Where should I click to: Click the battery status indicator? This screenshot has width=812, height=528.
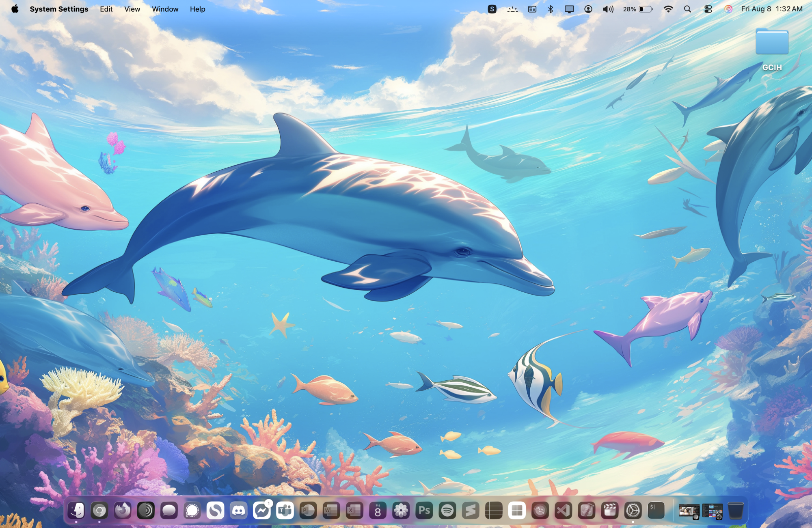pyautogui.click(x=646, y=9)
